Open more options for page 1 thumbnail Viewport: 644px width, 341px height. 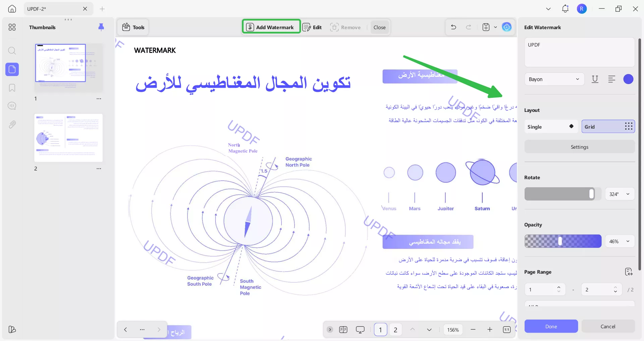[x=99, y=99]
